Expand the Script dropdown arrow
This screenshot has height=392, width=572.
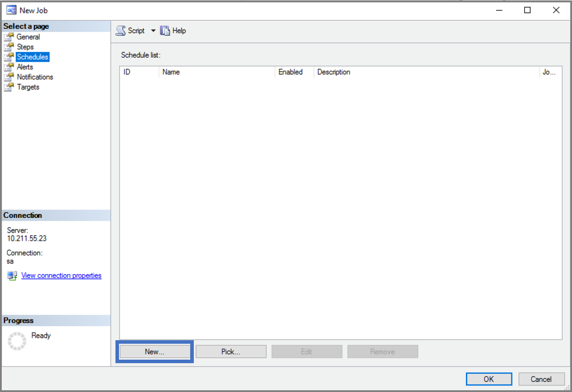pyautogui.click(x=153, y=31)
